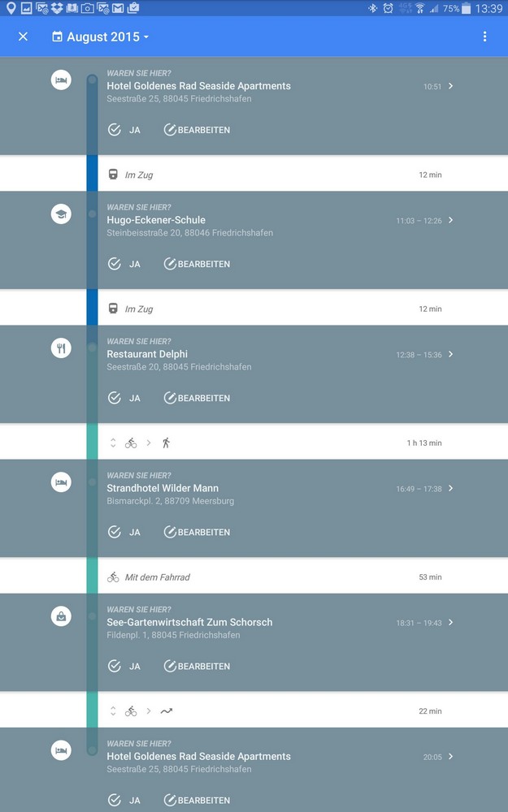Screen dimensions: 508x812
Task: Tap the hotel bed icon for Goldenes Rad
Action: pyautogui.click(x=61, y=80)
